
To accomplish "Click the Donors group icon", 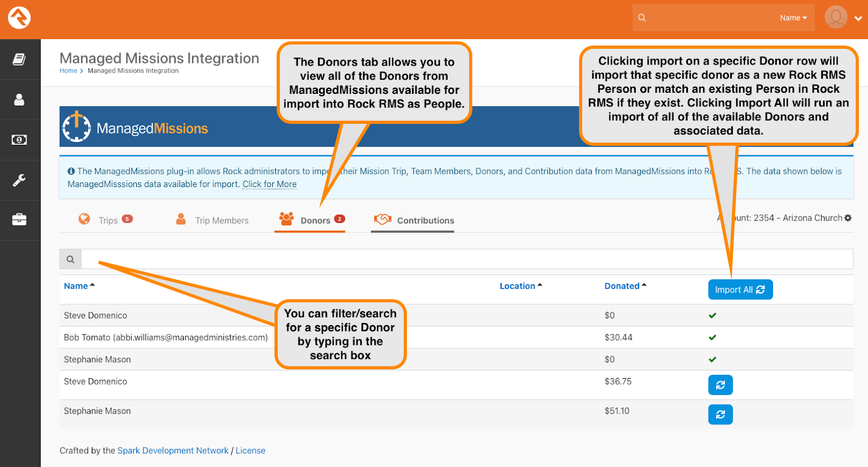I will point(286,219).
